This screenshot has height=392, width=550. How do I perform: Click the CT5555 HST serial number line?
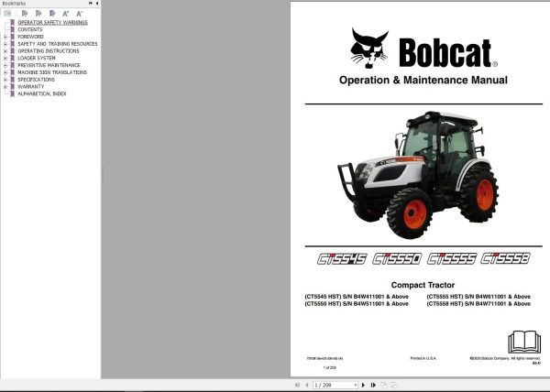pos(478,297)
